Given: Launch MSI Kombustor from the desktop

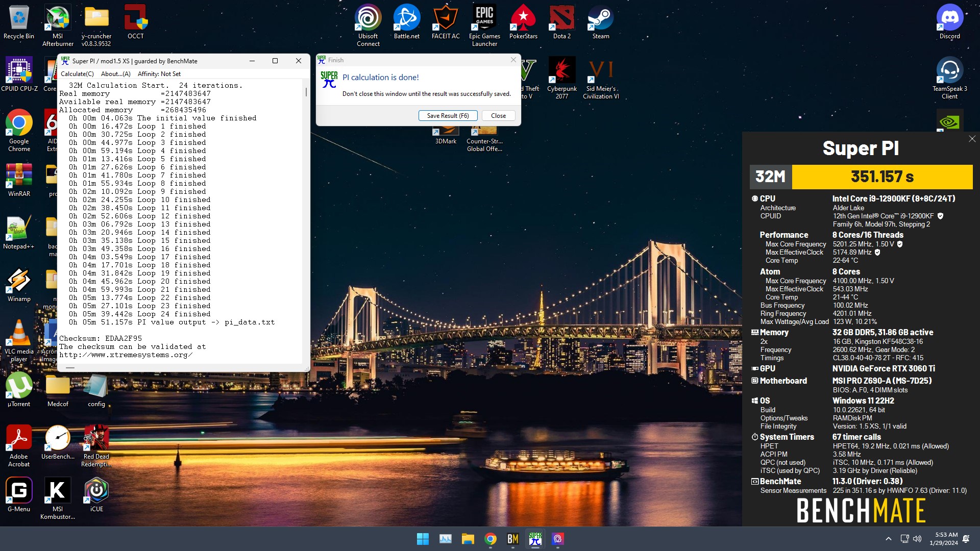Looking at the screenshot, I should [58, 498].
